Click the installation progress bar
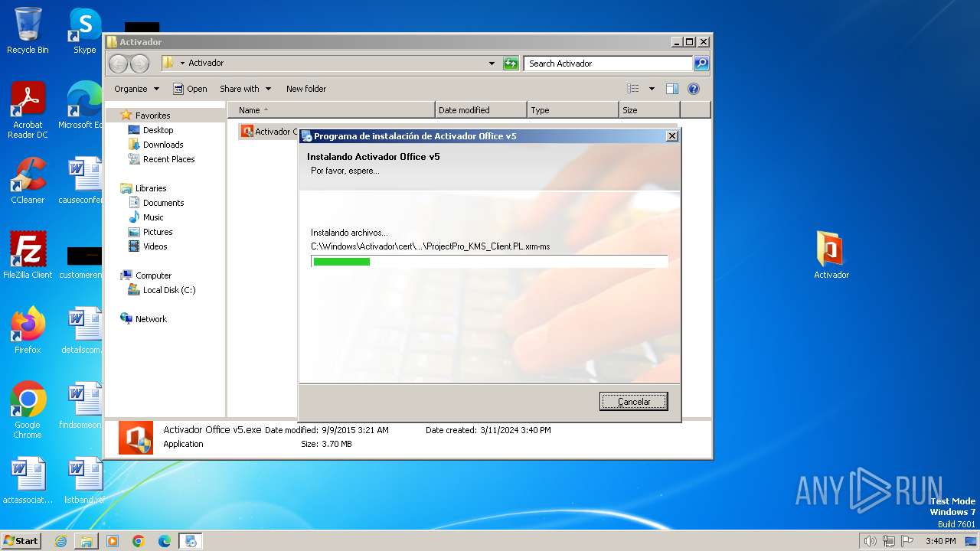980x551 pixels. click(x=489, y=262)
